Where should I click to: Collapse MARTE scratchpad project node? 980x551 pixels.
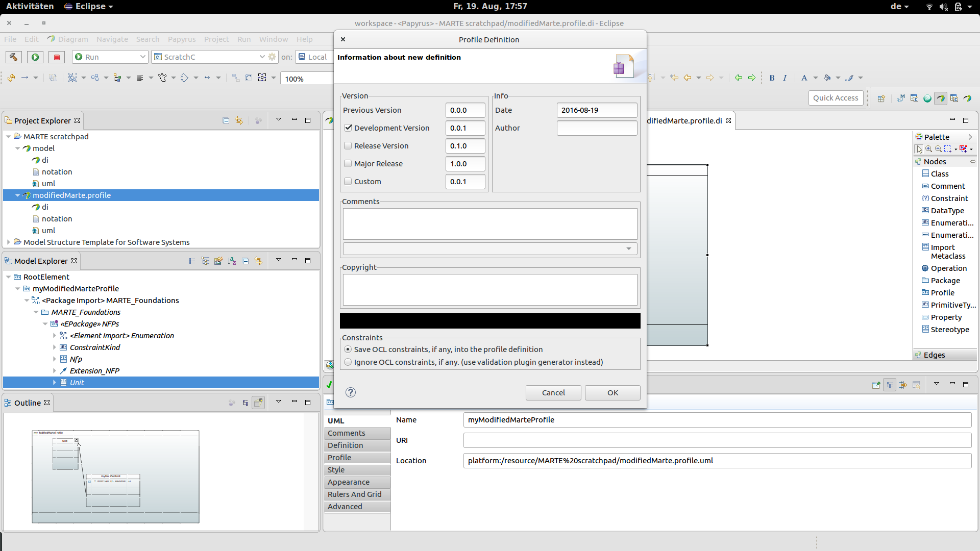pyautogui.click(x=9, y=137)
